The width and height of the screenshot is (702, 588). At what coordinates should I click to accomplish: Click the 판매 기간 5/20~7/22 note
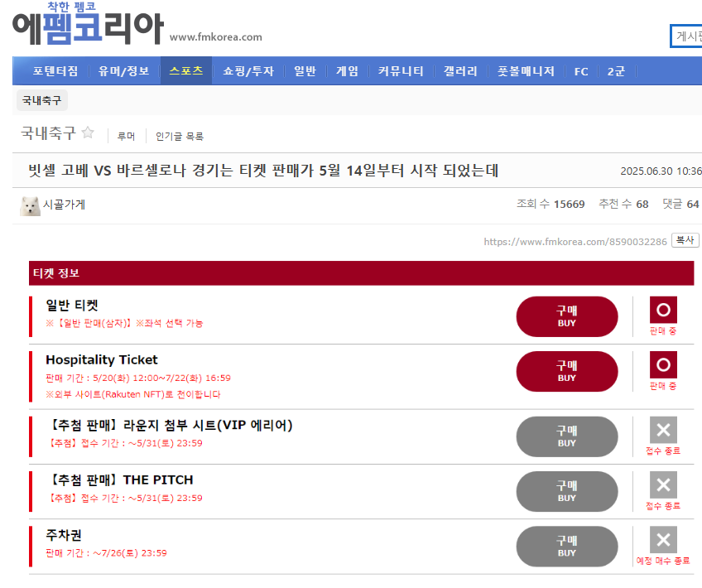click(x=138, y=378)
